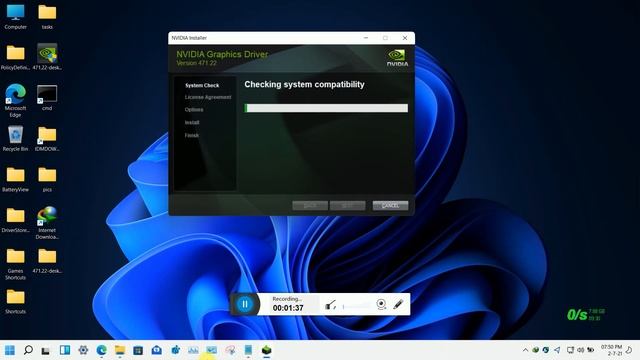Select the Games Shortcuts folder on the desktop
The height and width of the screenshot is (360, 640).
[x=16, y=264]
